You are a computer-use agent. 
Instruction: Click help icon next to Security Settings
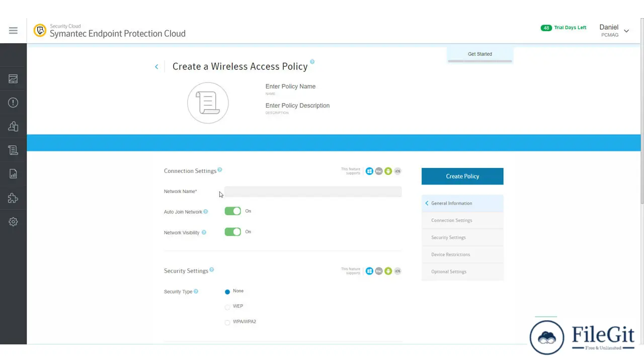pos(211,270)
